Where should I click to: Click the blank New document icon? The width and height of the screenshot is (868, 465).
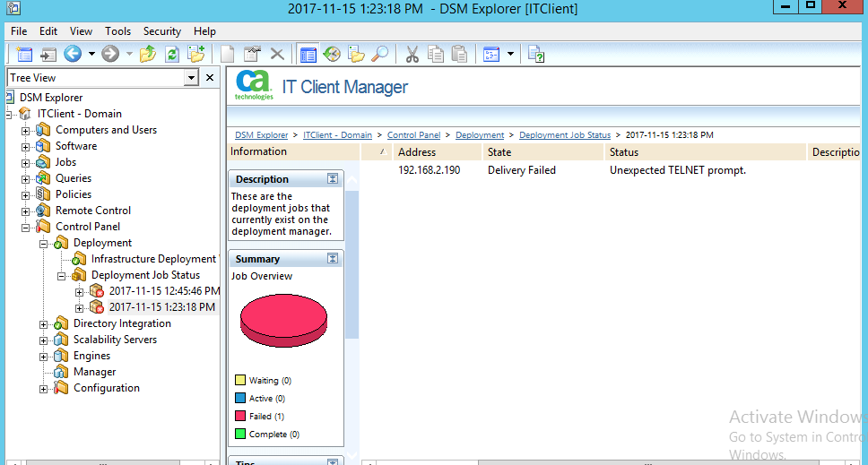pos(227,54)
